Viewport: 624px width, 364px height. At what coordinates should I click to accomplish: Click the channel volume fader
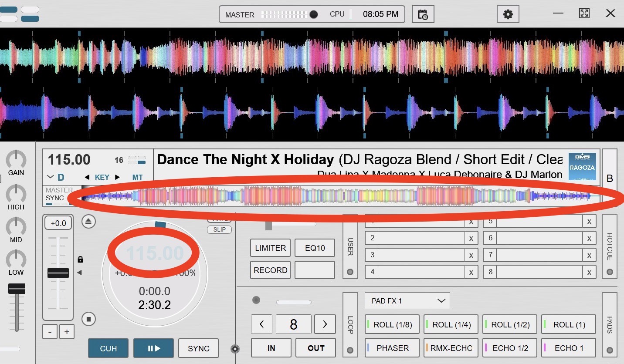[x=17, y=289]
